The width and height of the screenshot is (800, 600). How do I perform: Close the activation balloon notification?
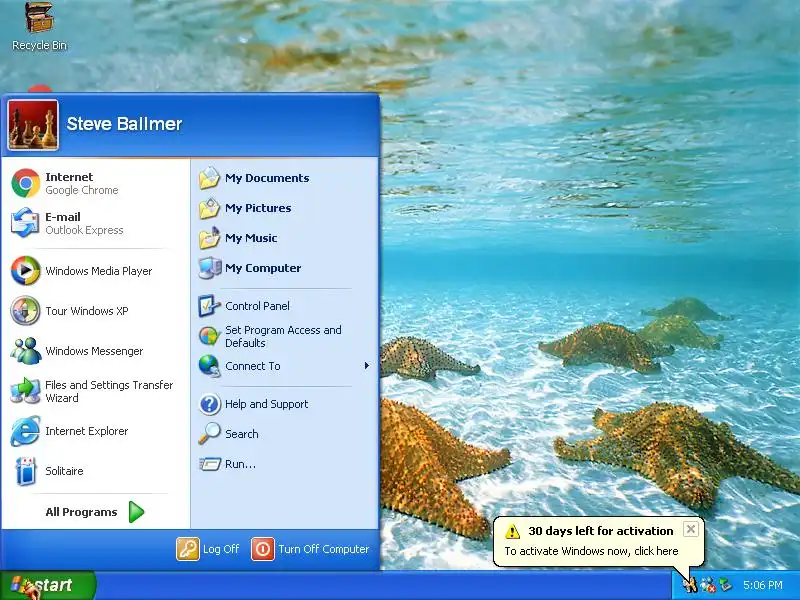click(690, 529)
